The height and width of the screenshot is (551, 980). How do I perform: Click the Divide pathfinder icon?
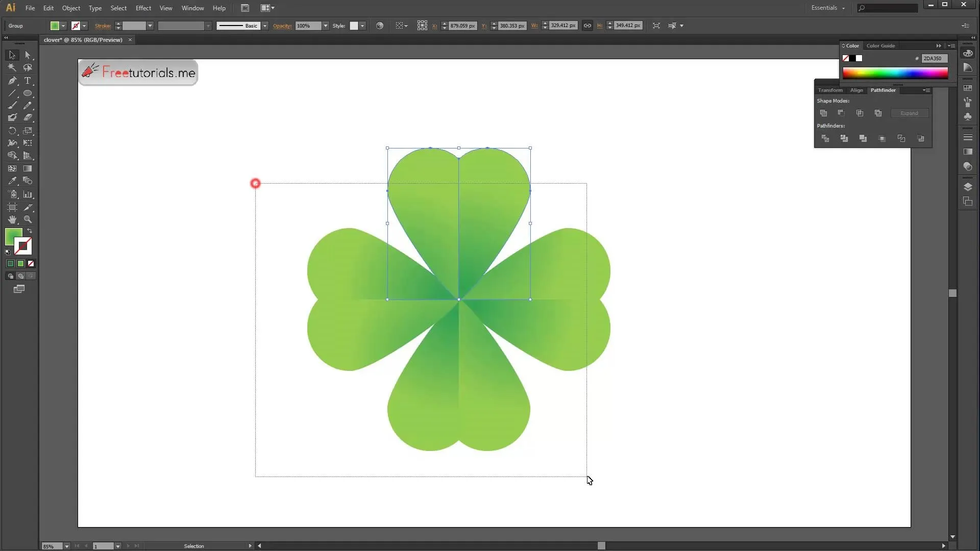pos(825,138)
